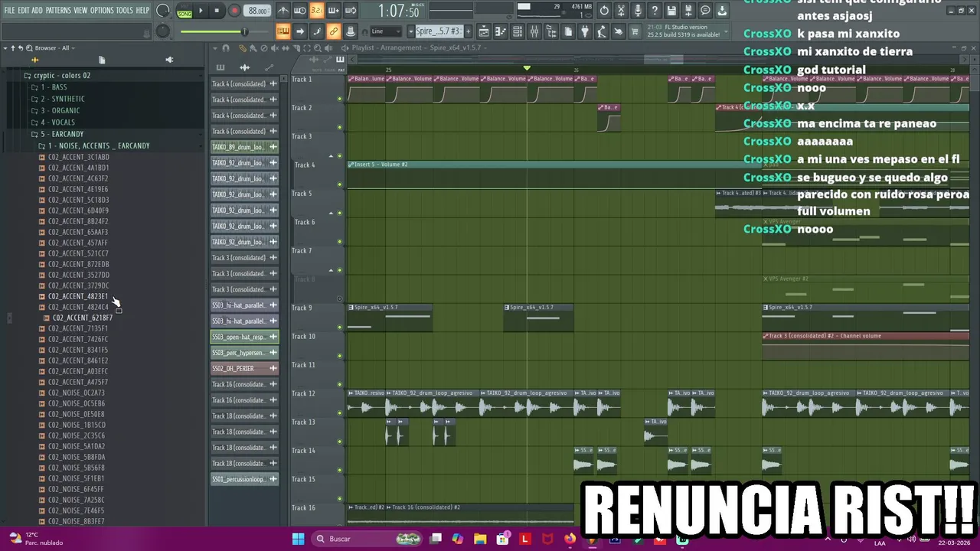Add new pattern with plus button
The height and width of the screenshot is (551, 980).
[x=468, y=31]
